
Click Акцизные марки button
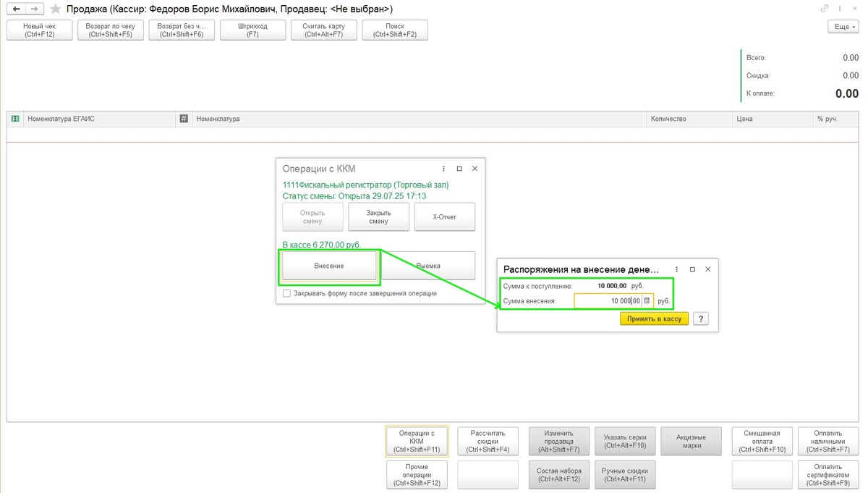tap(692, 441)
